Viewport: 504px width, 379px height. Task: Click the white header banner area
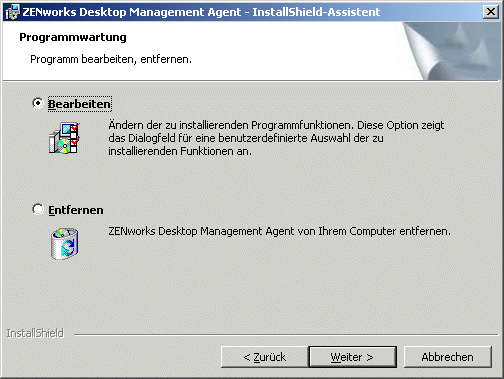[203, 51]
